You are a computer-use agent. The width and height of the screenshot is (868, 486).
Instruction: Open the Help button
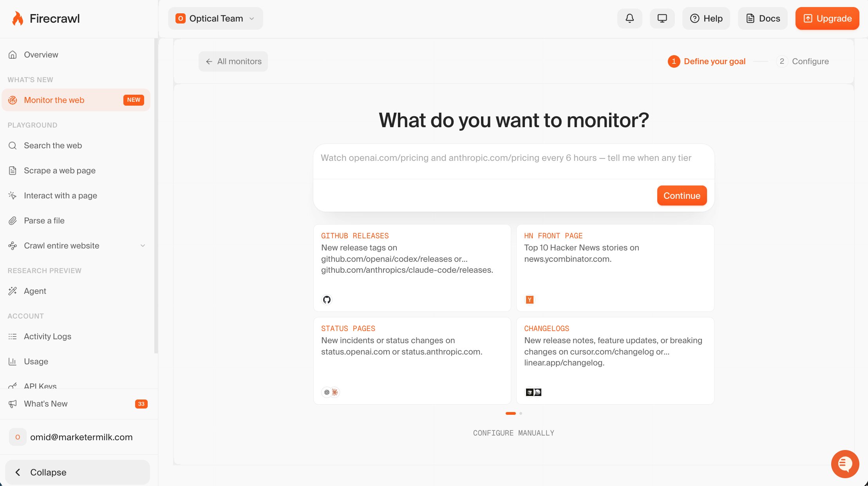[706, 18]
